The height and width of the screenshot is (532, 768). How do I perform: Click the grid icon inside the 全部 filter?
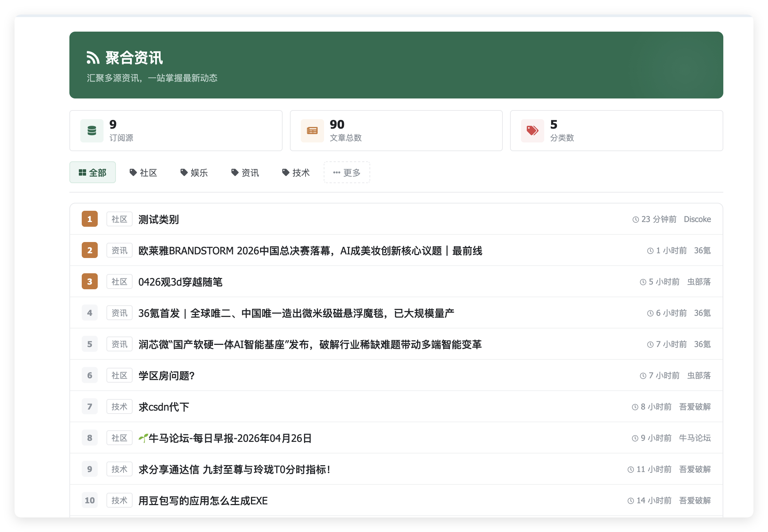(82, 172)
